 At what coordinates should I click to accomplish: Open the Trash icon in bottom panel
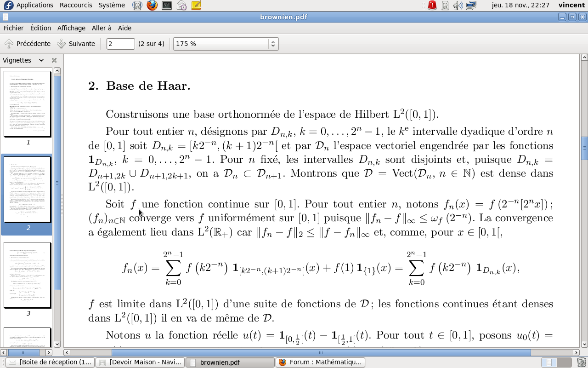(582, 362)
